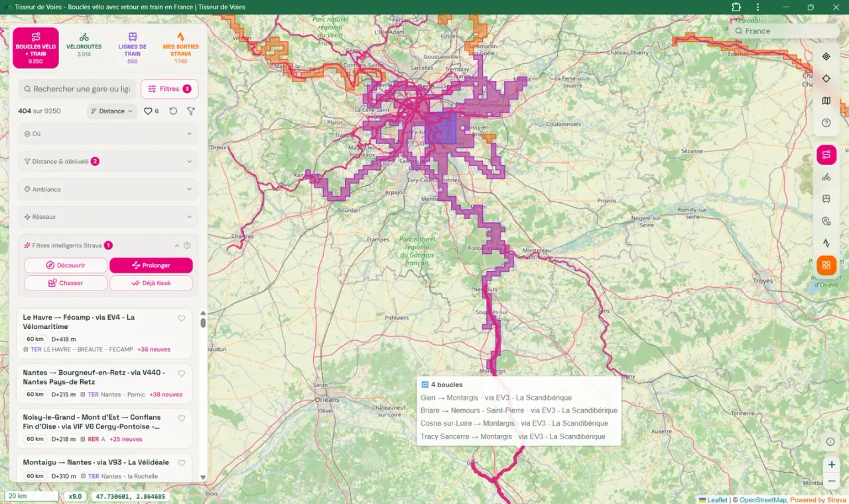Center map on my location
The image size is (849, 504).
click(826, 56)
